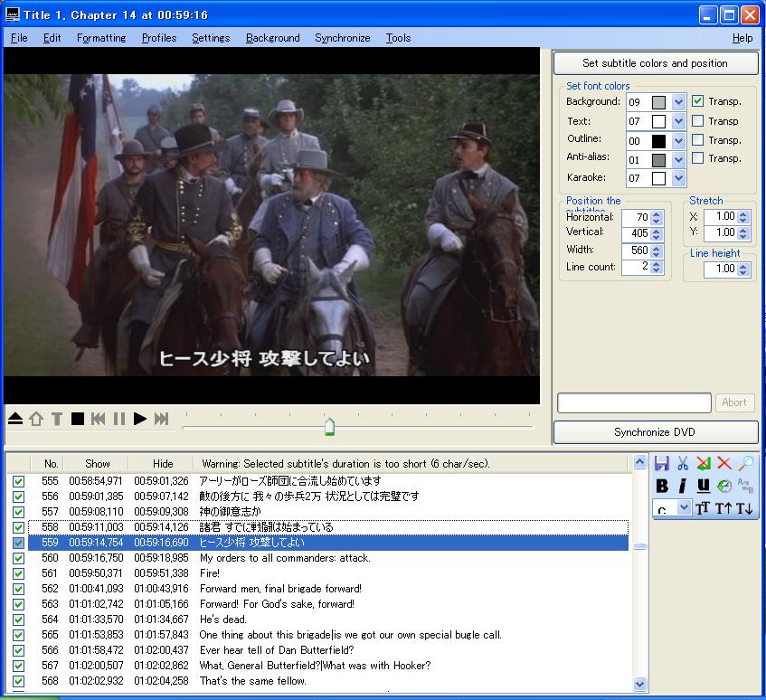
Task: Enable the Outline Transp. checkbox
Action: pos(698,139)
